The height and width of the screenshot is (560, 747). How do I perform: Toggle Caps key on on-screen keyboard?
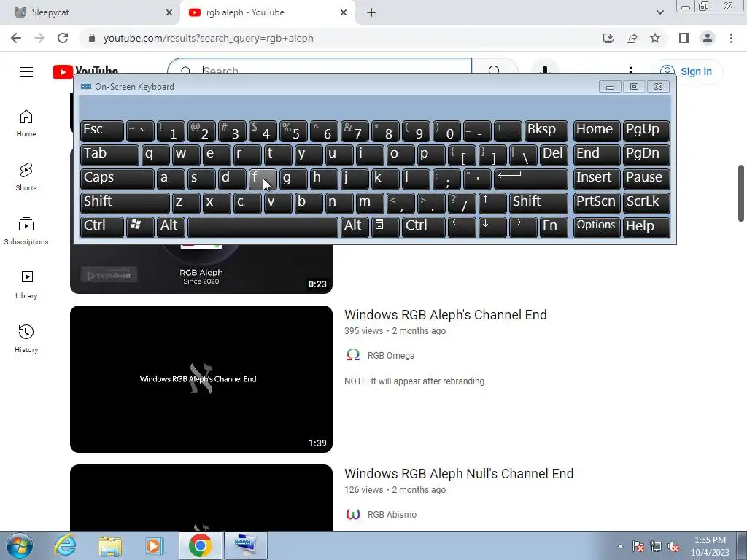click(117, 179)
